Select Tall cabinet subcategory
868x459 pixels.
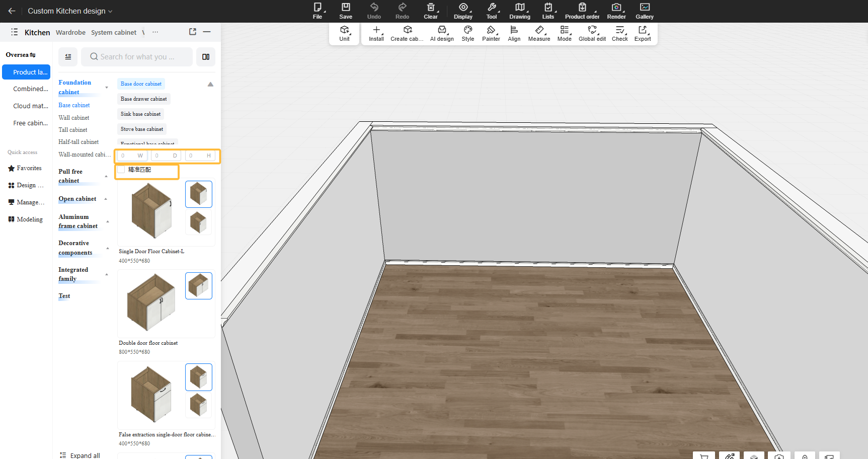point(73,130)
